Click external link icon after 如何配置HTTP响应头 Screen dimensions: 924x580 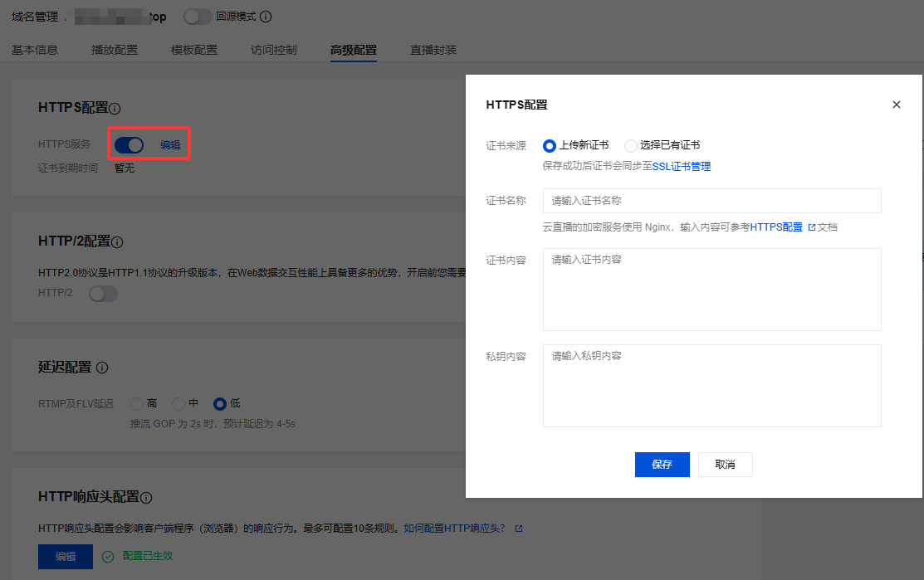pyautogui.click(x=519, y=529)
